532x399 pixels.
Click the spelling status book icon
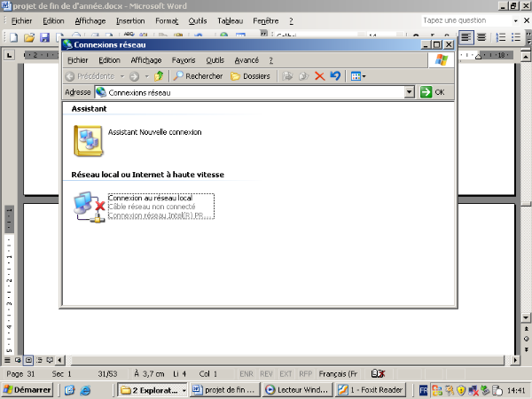click(378, 373)
